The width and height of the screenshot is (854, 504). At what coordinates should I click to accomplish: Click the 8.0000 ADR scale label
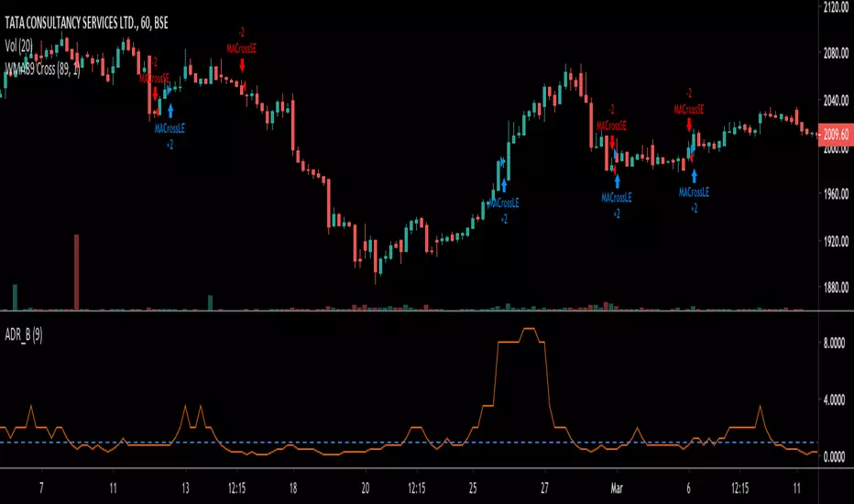[x=834, y=343]
